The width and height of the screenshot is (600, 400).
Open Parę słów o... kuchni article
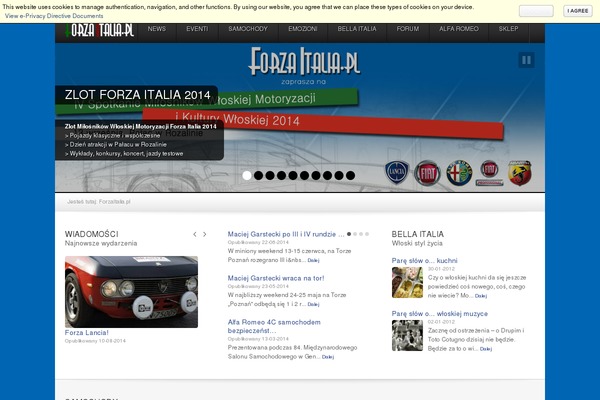tap(424, 261)
